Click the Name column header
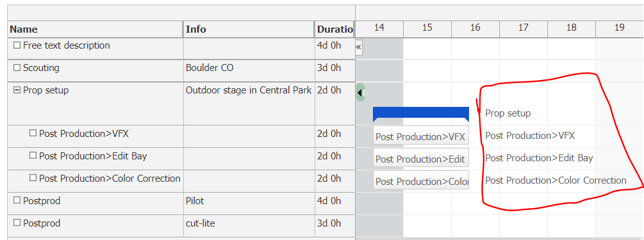Viewport: 644px width, 240px height. click(95, 29)
